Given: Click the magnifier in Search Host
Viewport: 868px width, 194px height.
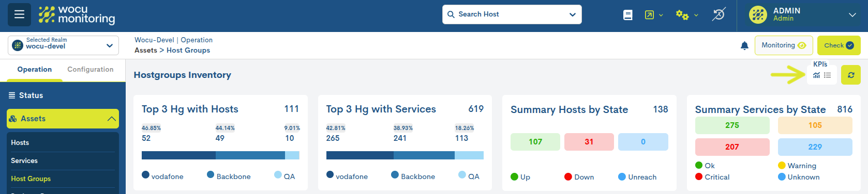Looking at the screenshot, I should (x=451, y=14).
